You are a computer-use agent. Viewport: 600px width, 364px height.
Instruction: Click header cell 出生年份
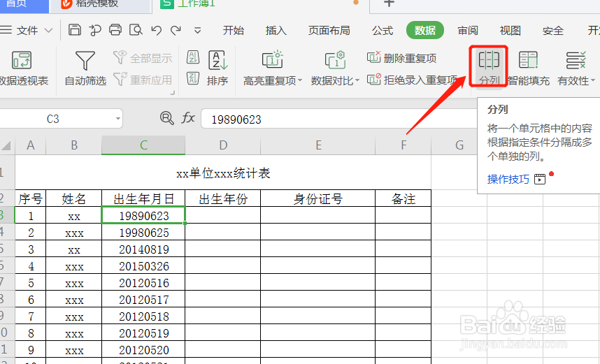pos(222,198)
